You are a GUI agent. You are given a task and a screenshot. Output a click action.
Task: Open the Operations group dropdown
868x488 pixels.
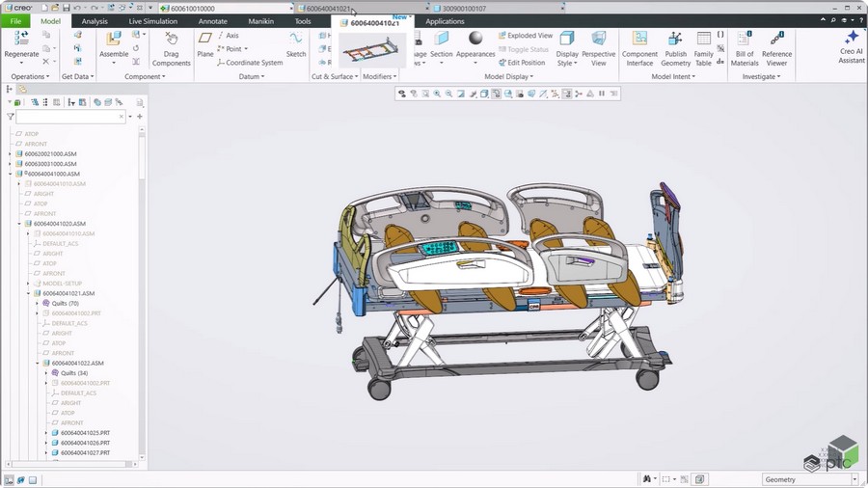[x=31, y=76]
